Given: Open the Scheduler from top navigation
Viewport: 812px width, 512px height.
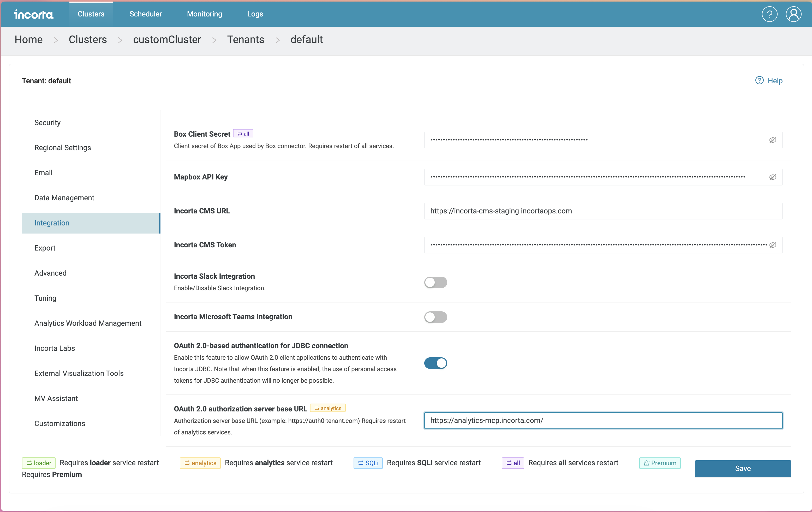Looking at the screenshot, I should (145, 14).
